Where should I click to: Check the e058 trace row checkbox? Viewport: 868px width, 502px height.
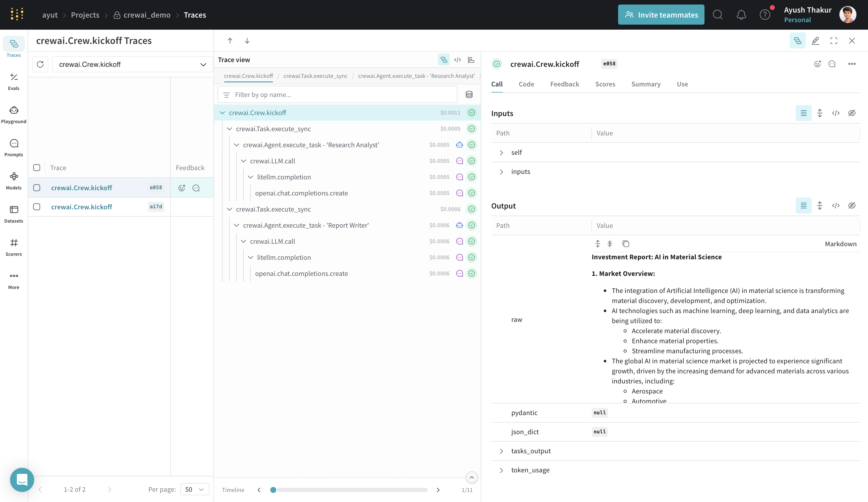point(37,188)
